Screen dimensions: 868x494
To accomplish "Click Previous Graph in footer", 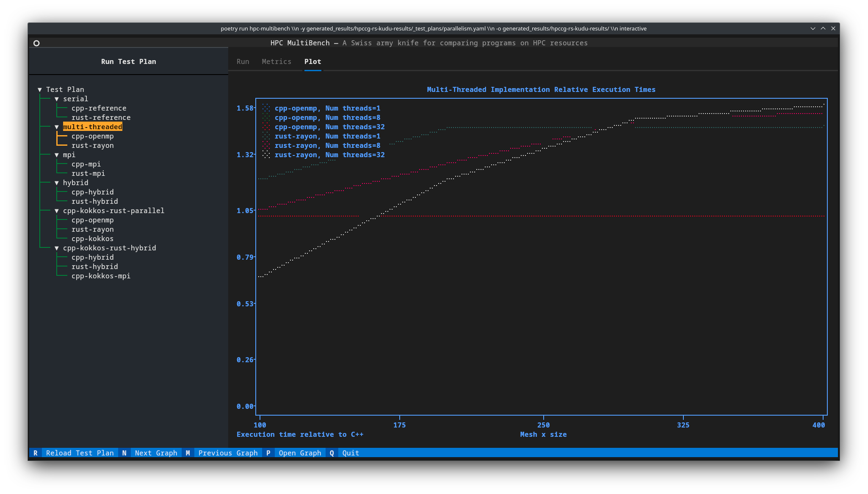I will [x=228, y=453].
